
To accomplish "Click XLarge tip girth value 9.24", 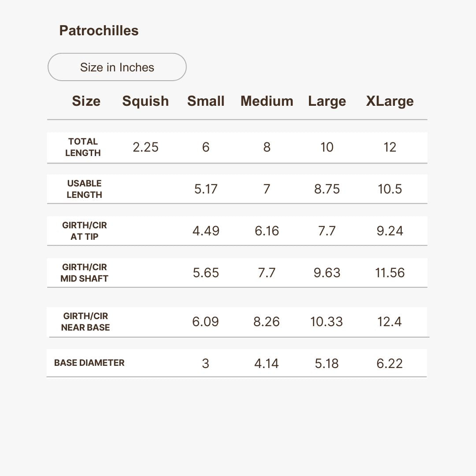I will [390, 231].
